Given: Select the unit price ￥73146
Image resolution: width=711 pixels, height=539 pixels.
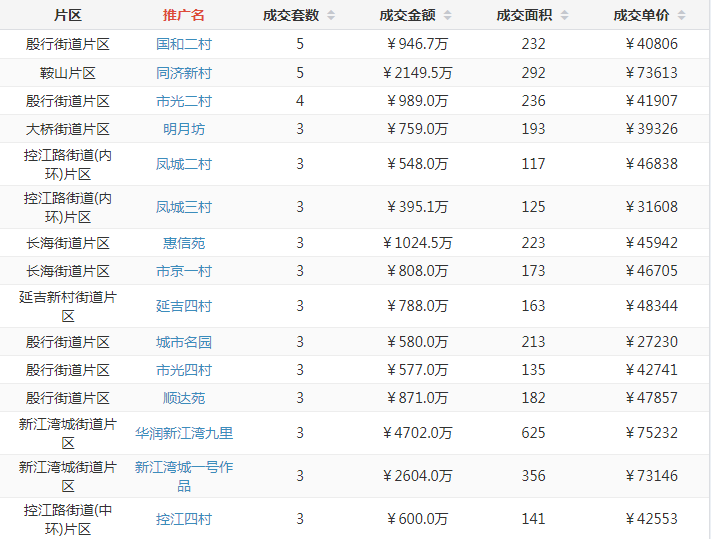Looking at the screenshot, I should point(652,476).
